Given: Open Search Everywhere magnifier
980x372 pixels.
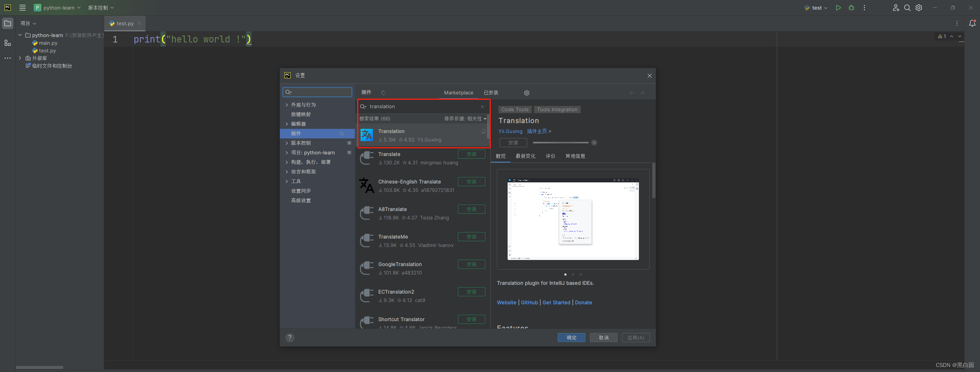Looking at the screenshot, I should (907, 8).
